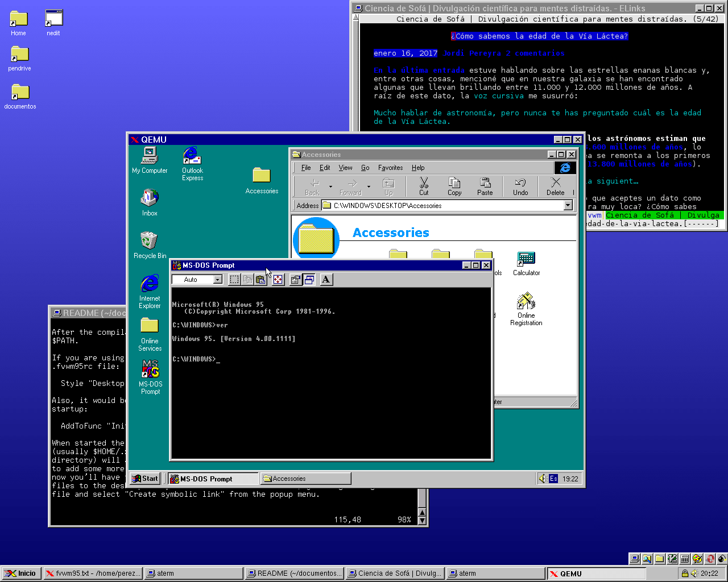
Task: Expand the Address bar dropdown in Accessories window
Action: 568,206
